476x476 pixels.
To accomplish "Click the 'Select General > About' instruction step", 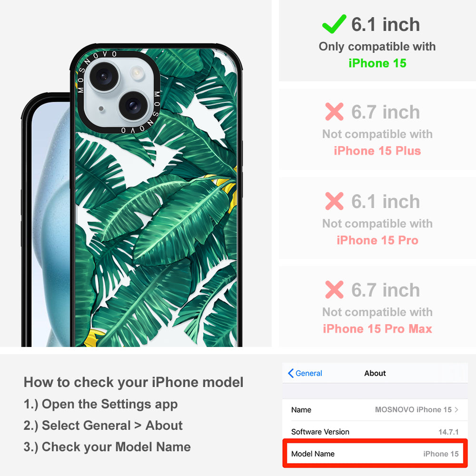I will coord(103,426).
